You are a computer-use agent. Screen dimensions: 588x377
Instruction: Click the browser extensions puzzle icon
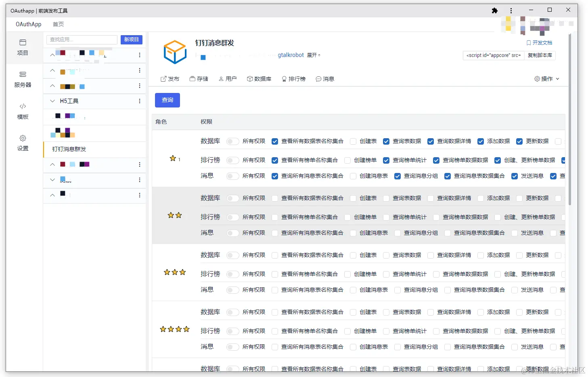[495, 11]
